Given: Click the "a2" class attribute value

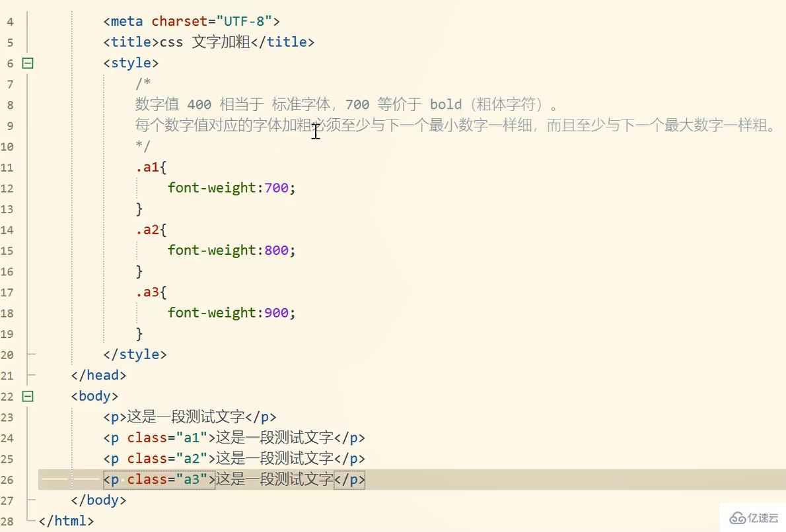Looking at the screenshot, I should pyautogui.click(x=191, y=459).
